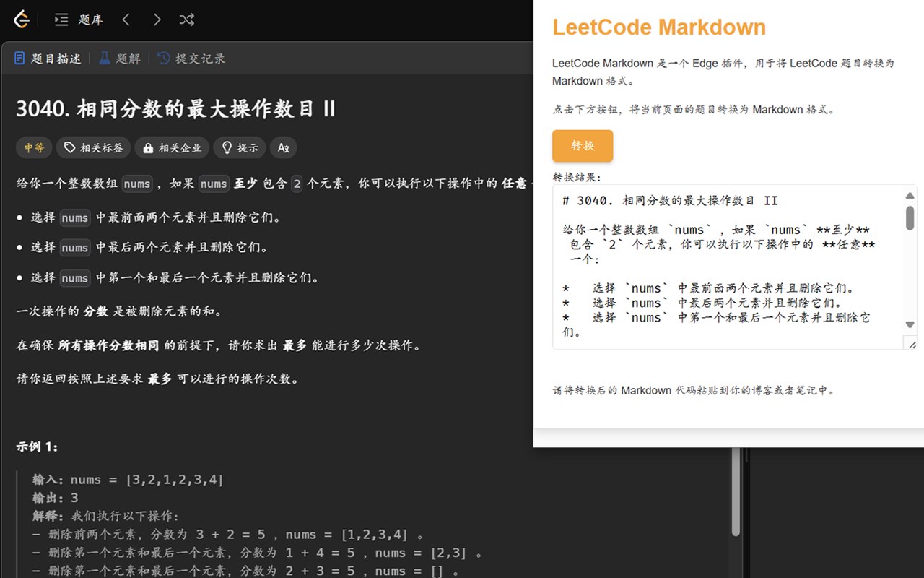Click the 一次操作的 分数 是被删除元素的和 sentence

click(120, 311)
